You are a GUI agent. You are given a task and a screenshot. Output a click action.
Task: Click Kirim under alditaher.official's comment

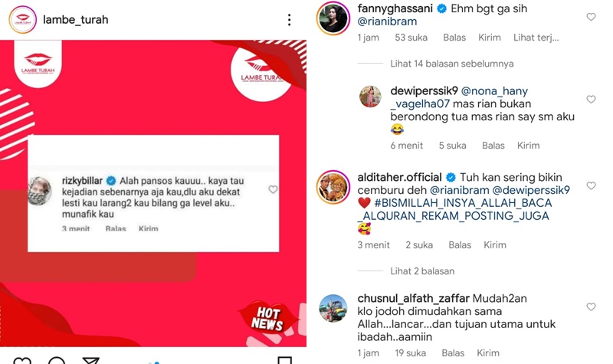(x=494, y=244)
